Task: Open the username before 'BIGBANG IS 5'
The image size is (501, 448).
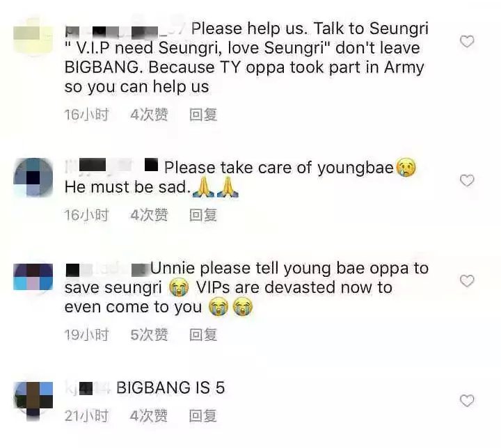Action: point(88,389)
